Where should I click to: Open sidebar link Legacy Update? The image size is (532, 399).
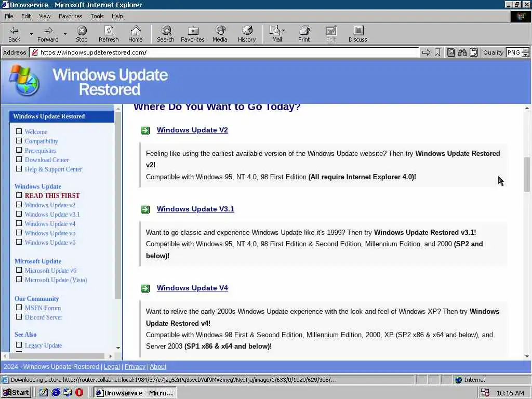(44, 345)
